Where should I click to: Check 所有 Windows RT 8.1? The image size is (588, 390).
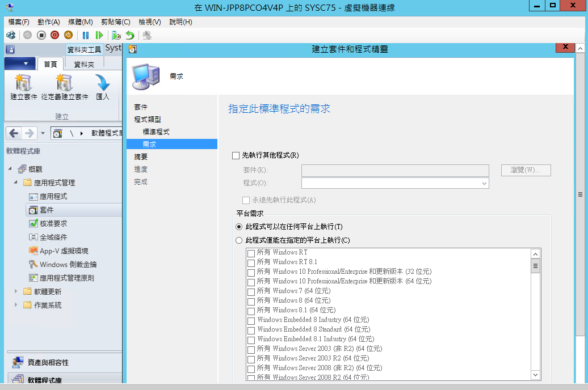coord(251,262)
